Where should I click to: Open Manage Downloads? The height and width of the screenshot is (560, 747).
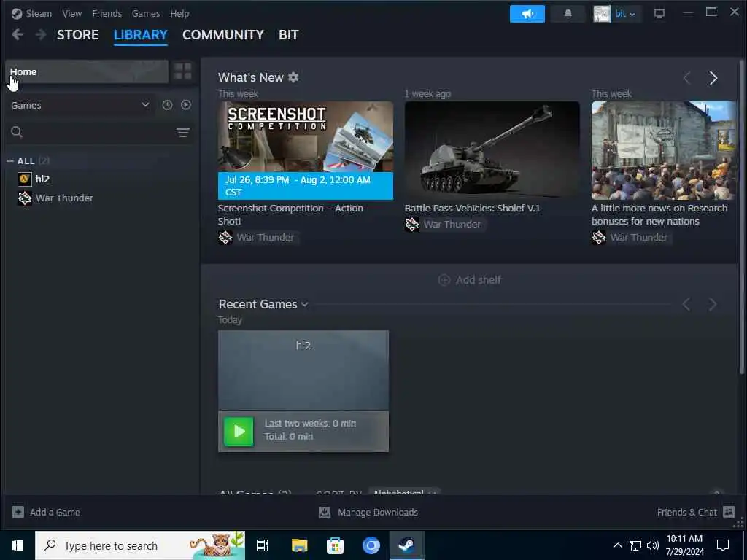click(x=368, y=513)
